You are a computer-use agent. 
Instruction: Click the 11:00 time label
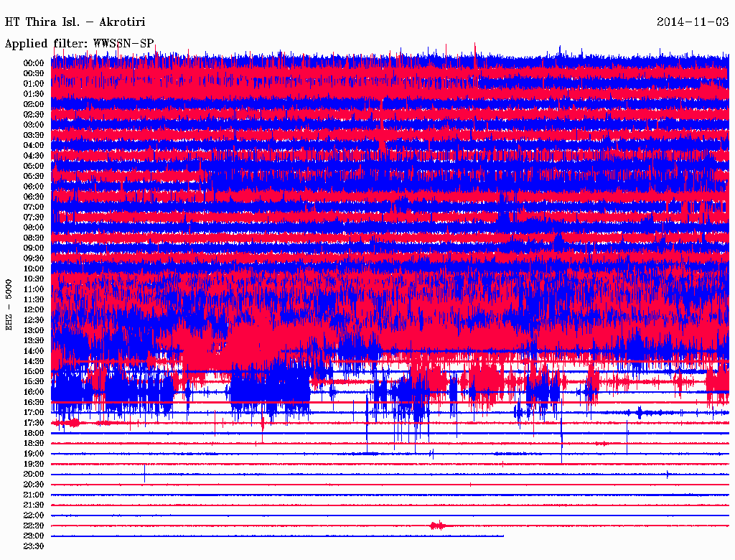(x=34, y=289)
